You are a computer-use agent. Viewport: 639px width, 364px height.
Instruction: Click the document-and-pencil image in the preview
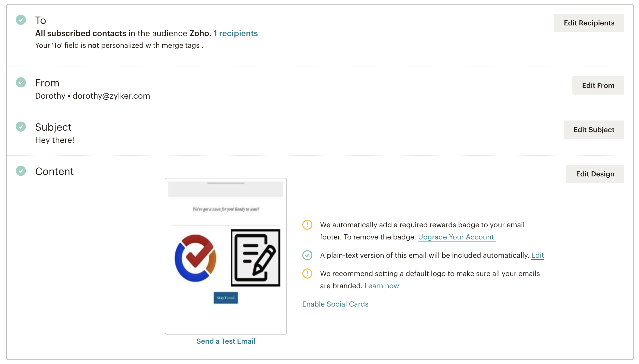pyautogui.click(x=255, y=258)
